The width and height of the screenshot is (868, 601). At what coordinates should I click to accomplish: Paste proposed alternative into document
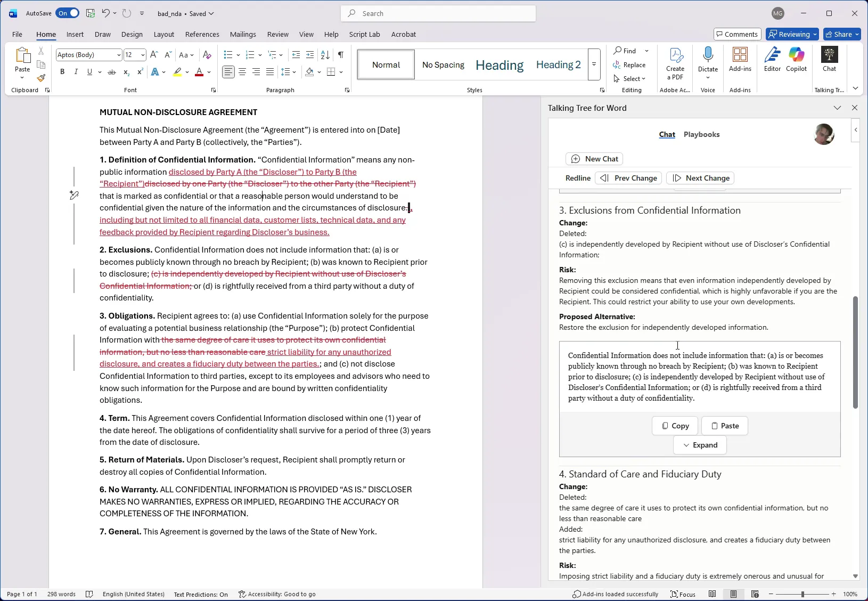point(725,426)
